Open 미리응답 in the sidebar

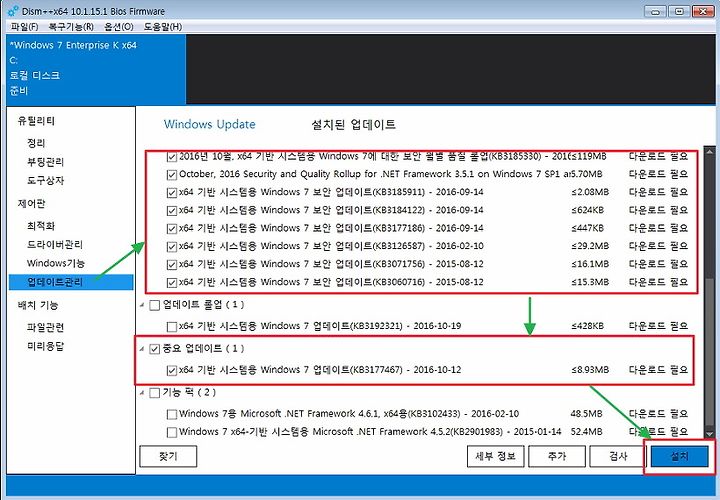pyautogui.click(x=45, y=346)
